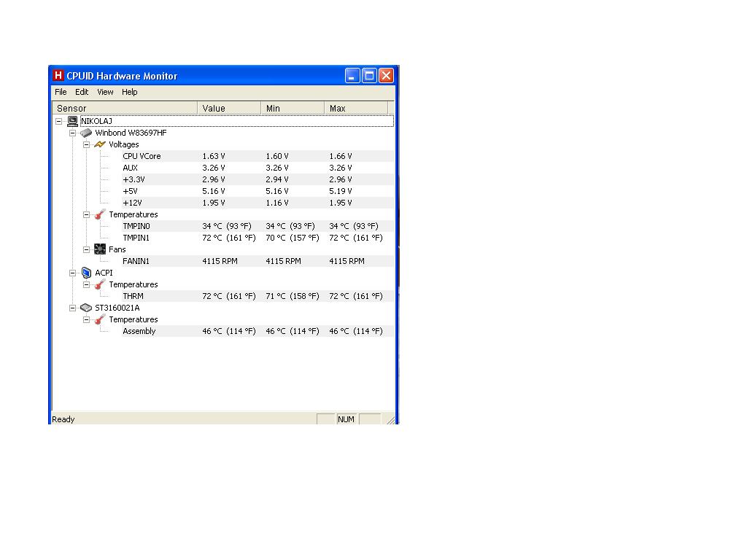Collapse ST3160021A Temperatures group

pos(86,319)
